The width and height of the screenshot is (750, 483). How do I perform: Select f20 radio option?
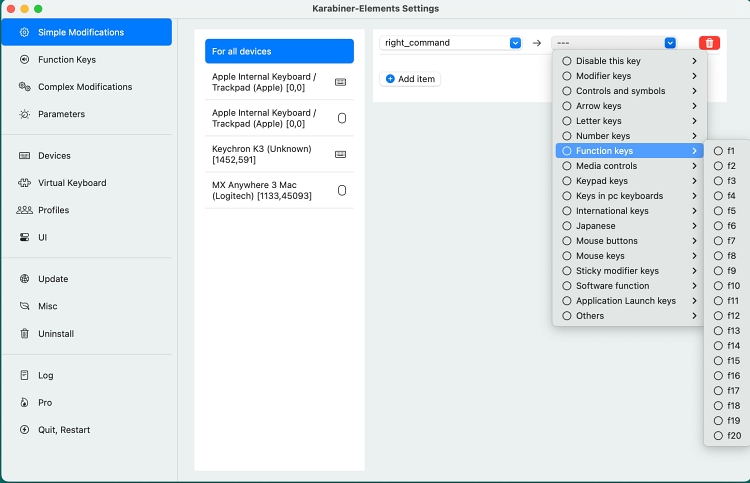point(718,436)
